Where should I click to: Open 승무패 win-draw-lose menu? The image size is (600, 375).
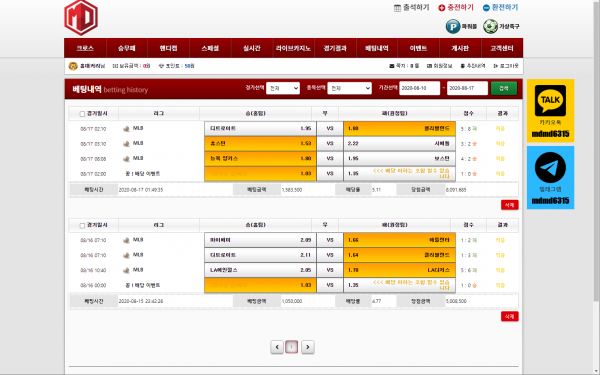click(127, 48)
